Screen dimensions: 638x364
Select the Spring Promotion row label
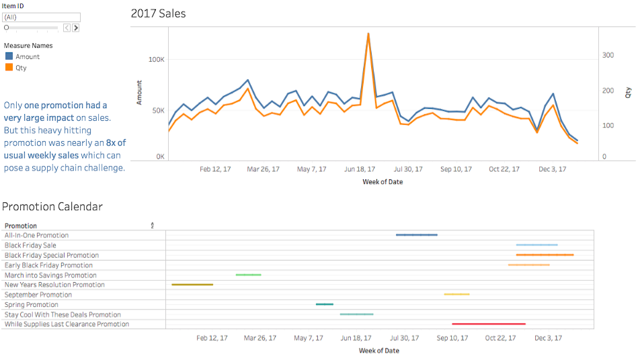(x=32, y=305)
